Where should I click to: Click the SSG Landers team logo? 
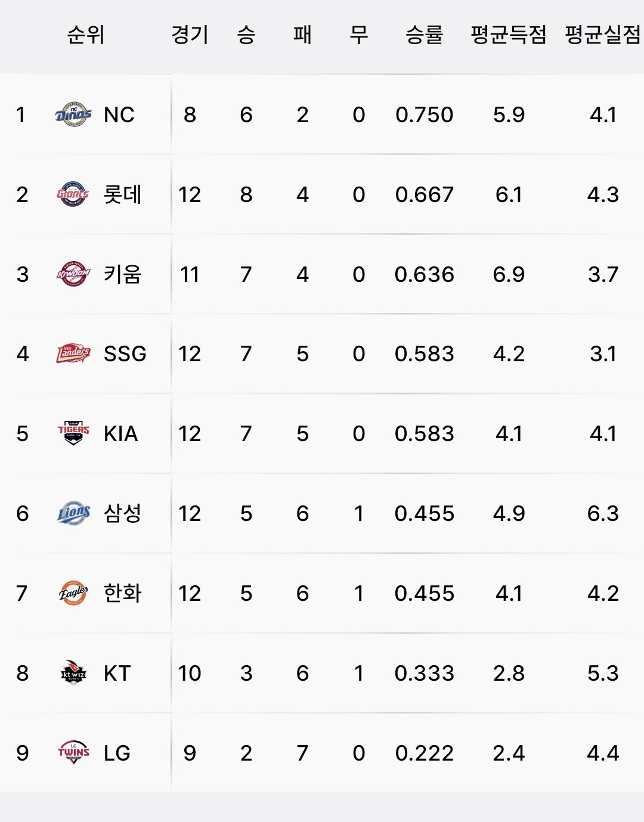click(73, 353)
